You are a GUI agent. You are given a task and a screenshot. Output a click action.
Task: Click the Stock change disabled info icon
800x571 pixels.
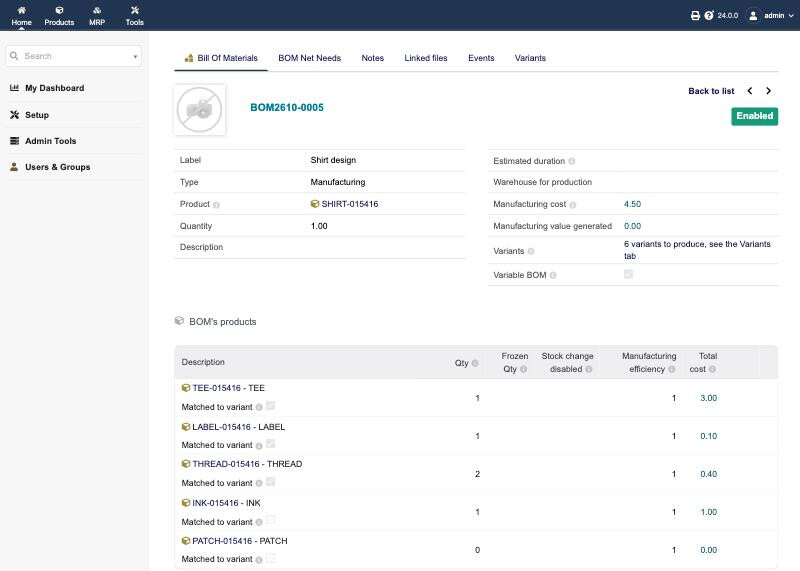click(589, 369)
